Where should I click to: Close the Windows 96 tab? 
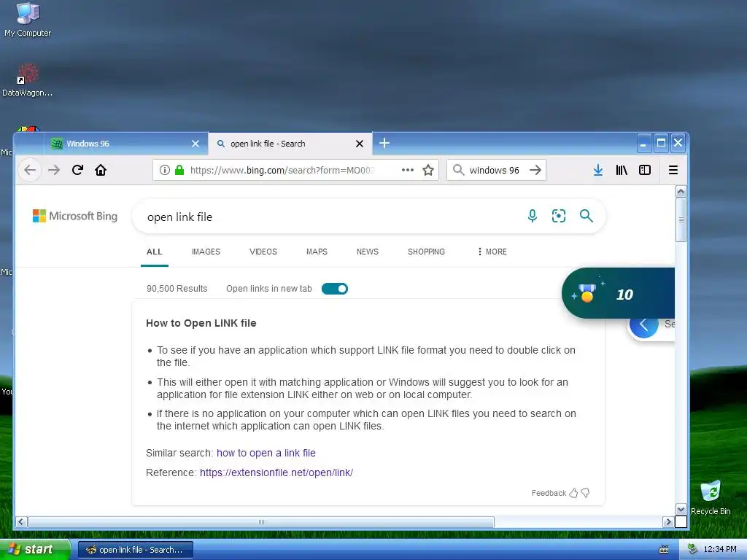[x=196, y=144]
